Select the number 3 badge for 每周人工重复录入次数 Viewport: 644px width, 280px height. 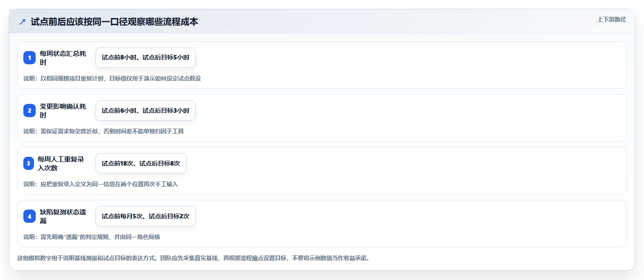point(30,163)
